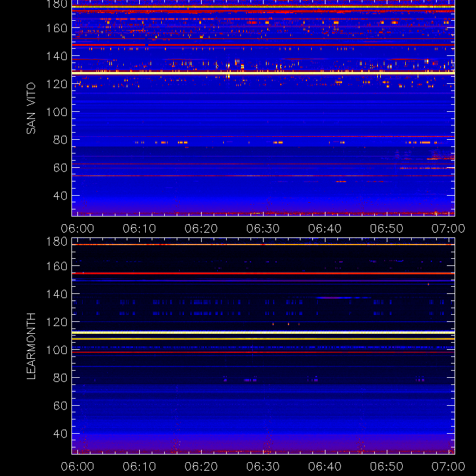This screenshot has height=476, width=476.
Task: Select the 140 tick label on SAN VITO axis
Action: 57,56
